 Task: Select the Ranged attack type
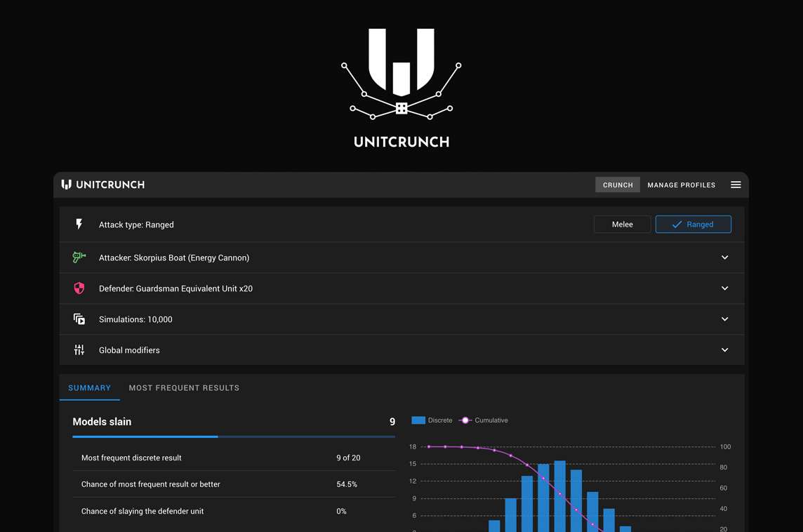[x=693, y=225]
